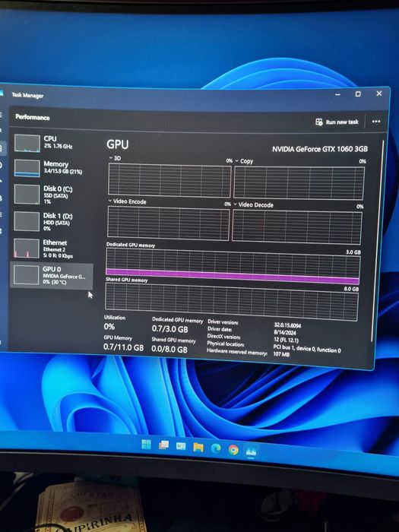Expand the Copy engine graph dropdown
Viewport: 399px width, 532px height.
(237, 160)
